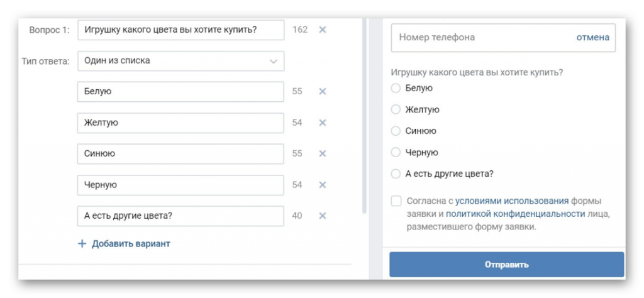644x298 pixels.
Task: Select 'А есть другие цвета?' radio option
Action: [x=396, y=174]
